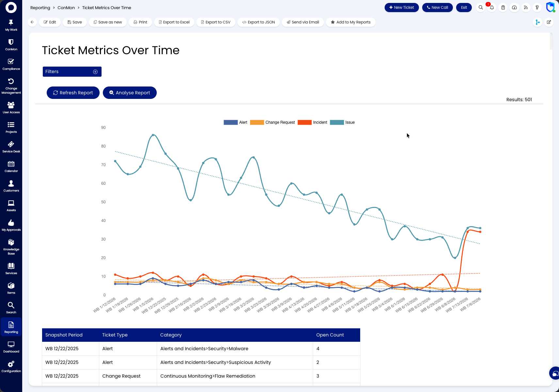Open Customers from sidebar
Viewport: 559px width, 392px height.
click(x=11, y=186)
